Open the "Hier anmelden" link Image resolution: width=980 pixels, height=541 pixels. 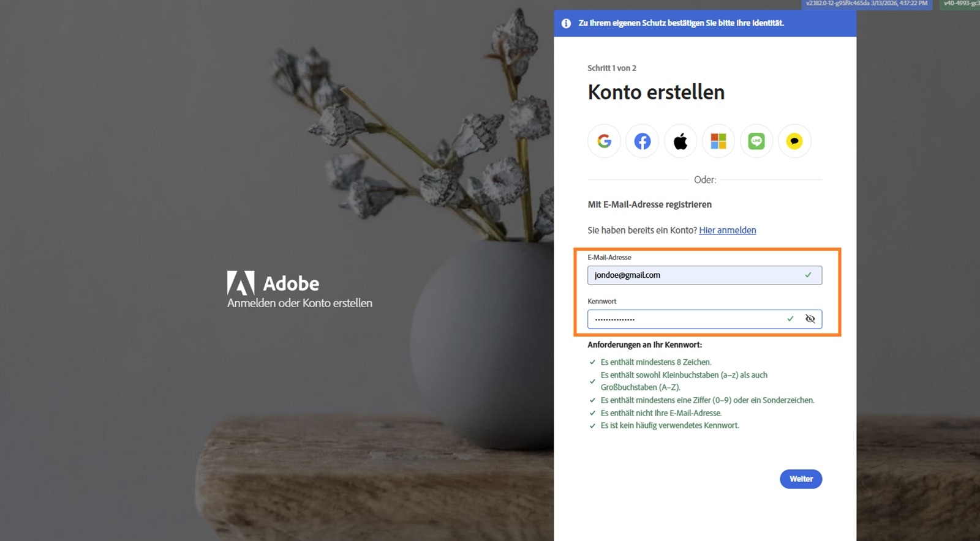[727, 231]
